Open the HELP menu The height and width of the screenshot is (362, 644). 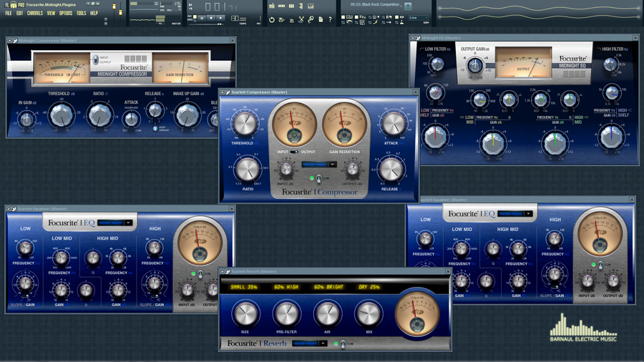coord(94,13)
